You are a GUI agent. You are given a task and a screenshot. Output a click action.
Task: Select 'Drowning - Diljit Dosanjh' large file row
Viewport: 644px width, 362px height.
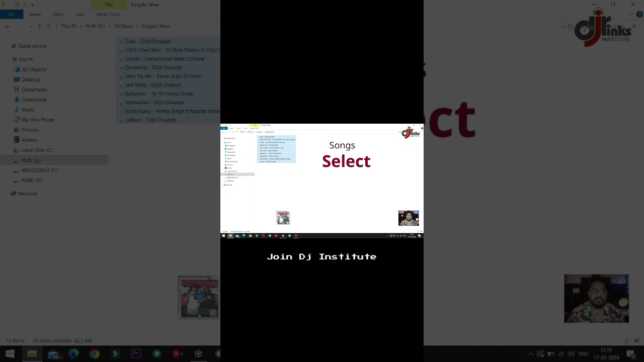point(168,67)
